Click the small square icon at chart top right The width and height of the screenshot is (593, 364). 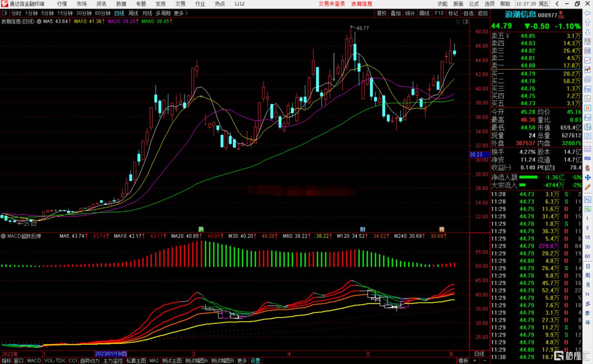pyautogui.click(x=465, y=21)
